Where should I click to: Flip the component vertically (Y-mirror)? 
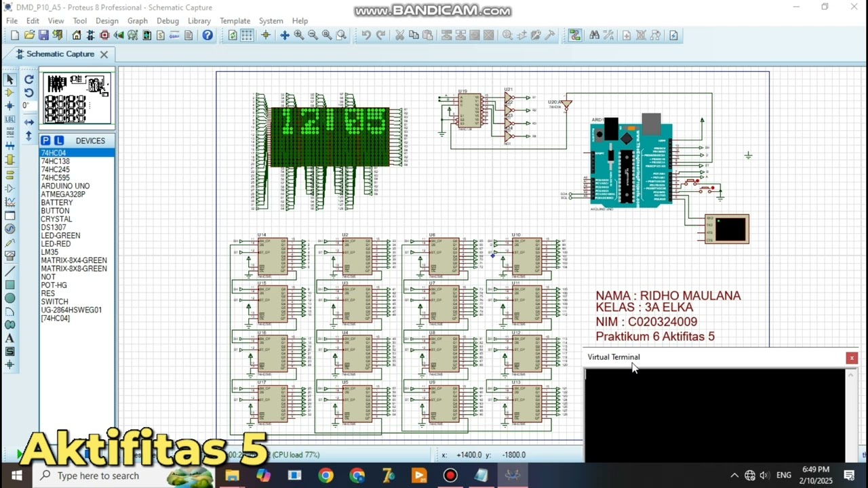[28, 136]
